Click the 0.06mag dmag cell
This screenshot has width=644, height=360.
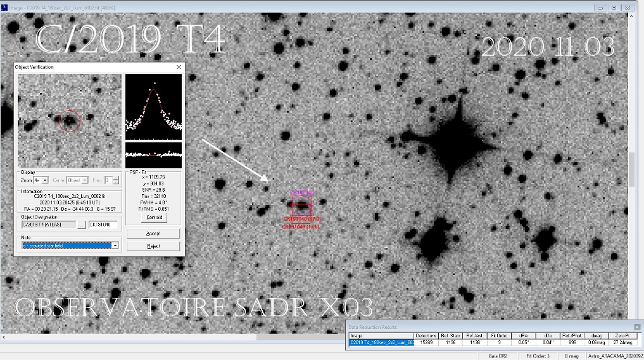(597, 342)
